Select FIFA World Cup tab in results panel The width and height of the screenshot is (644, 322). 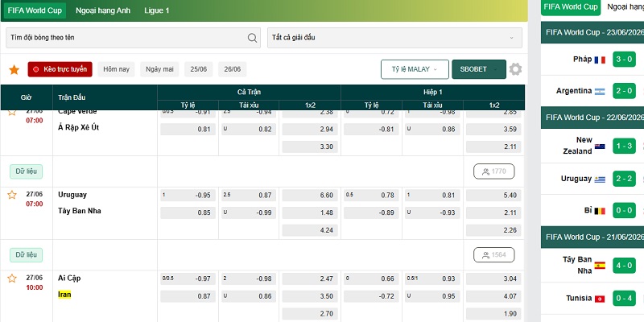pyautogui.click(x=571, y=7)
